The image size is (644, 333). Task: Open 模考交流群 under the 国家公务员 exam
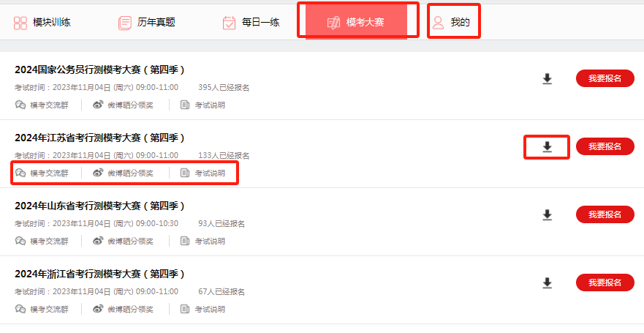click(x=42, y=105)
